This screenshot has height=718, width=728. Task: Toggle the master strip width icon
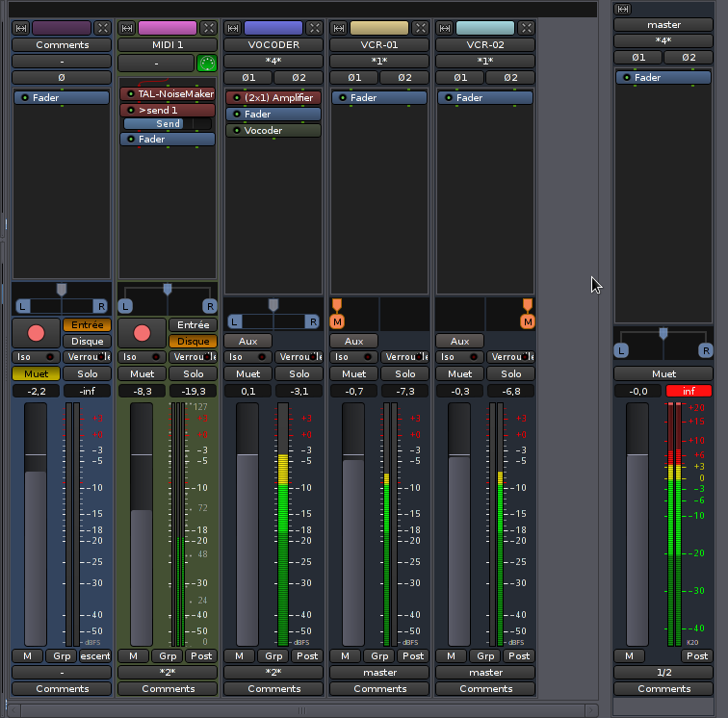tap(623, 9)
